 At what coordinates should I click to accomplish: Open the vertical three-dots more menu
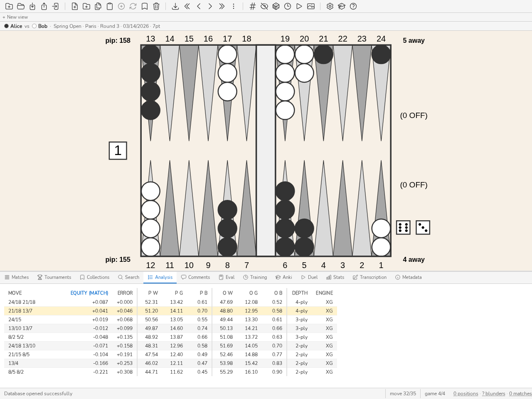coord(234,6)
